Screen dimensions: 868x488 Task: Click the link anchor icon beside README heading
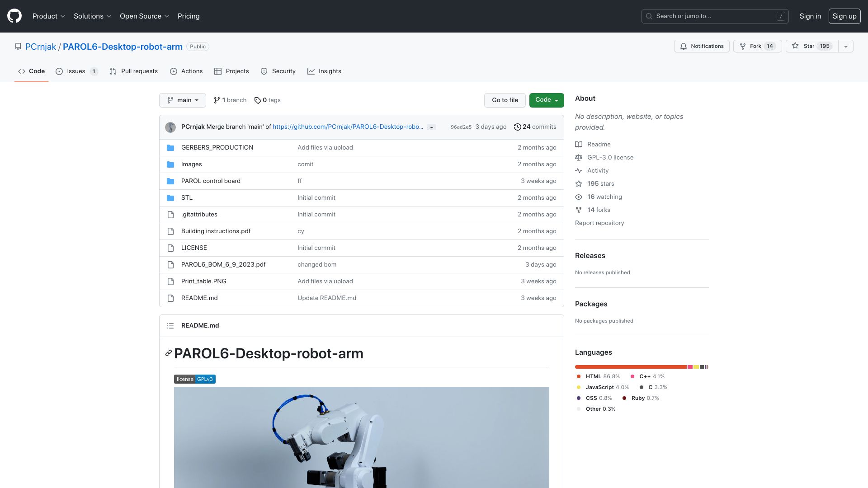pos(169,353)
